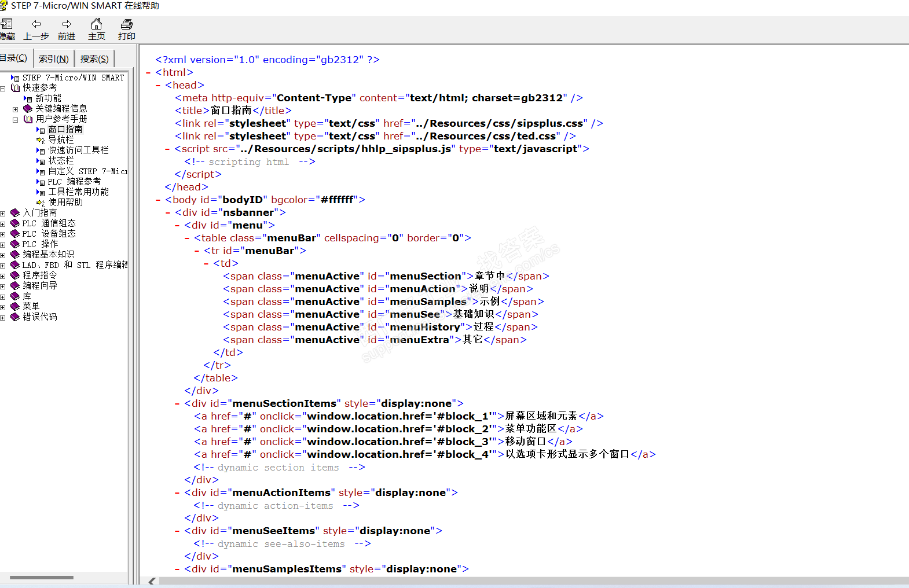Click the page icon beside STEP 7-Micro/WIN SMART
Screen dimensions: 909x588
15,78
